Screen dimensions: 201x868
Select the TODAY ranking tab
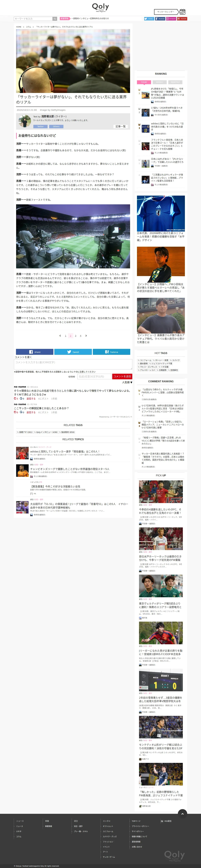coord(144,82)
